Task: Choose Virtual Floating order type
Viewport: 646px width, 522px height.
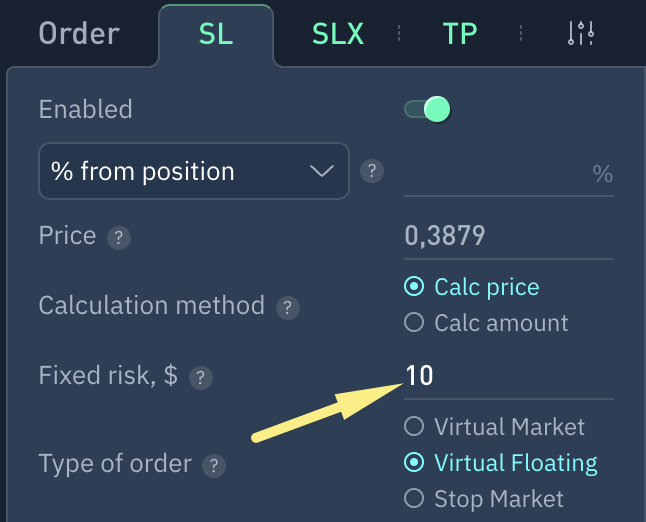Action: [413, 463]
